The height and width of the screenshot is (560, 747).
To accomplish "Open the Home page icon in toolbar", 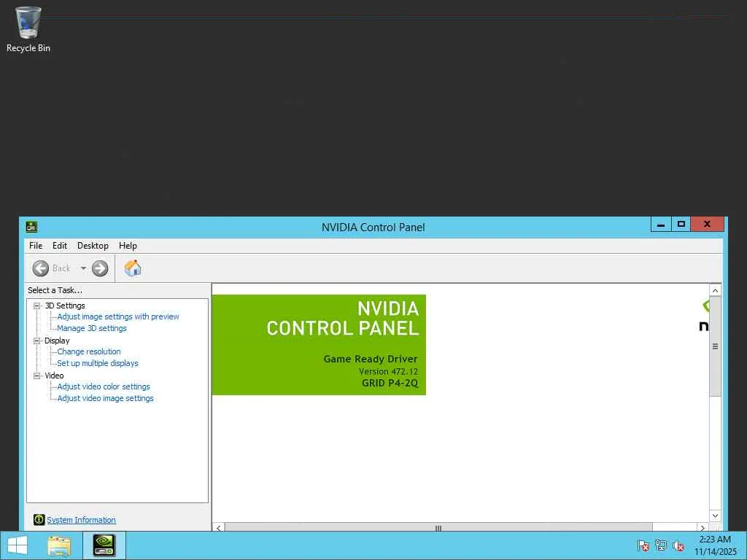I will [x=133, y=268].
